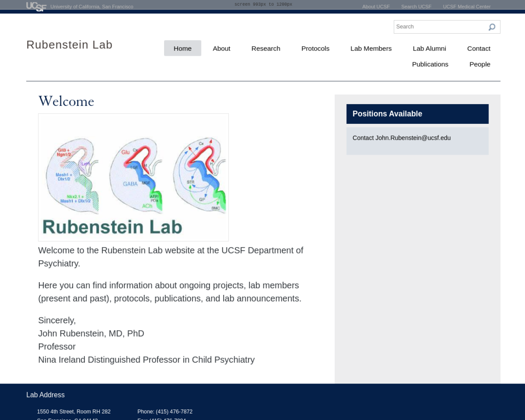525x420 pixels.
Task: Click the Rubenstein Lab brain diagram image
Action: tap(133, 177)
